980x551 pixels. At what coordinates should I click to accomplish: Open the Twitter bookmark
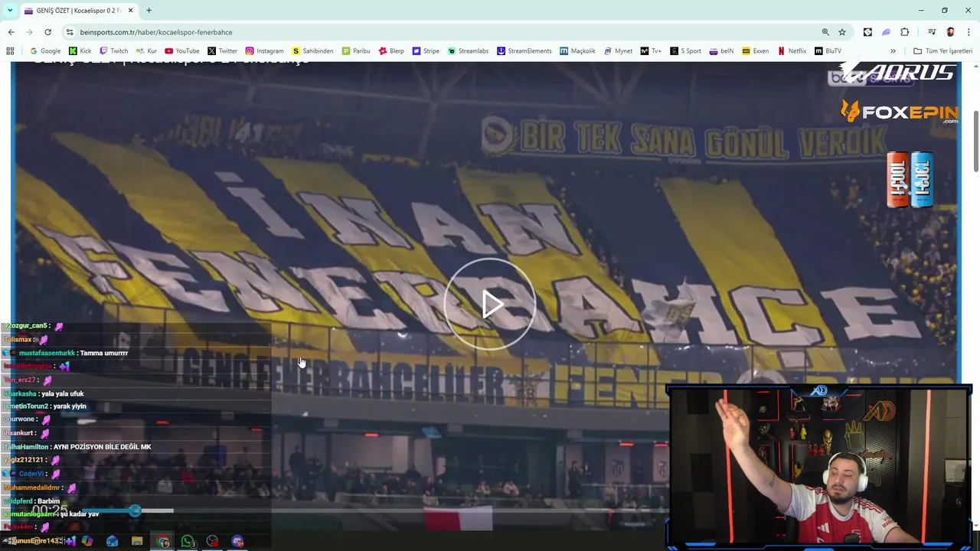tap(222, 51)
